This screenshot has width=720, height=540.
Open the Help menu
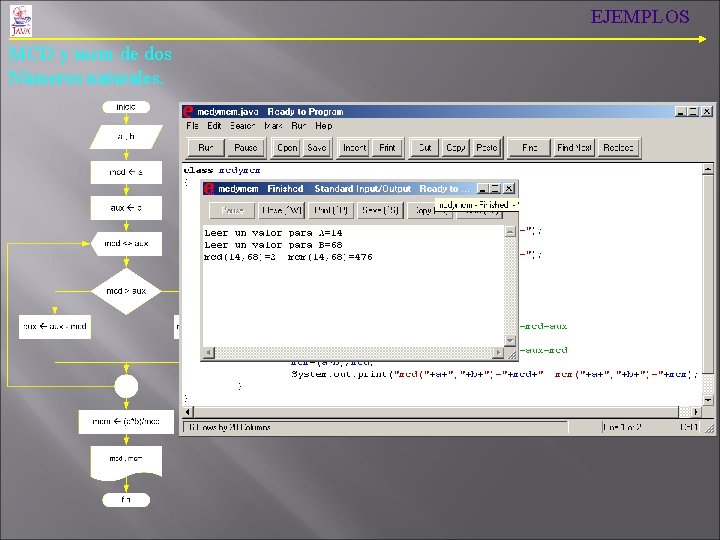click(324, 126)
